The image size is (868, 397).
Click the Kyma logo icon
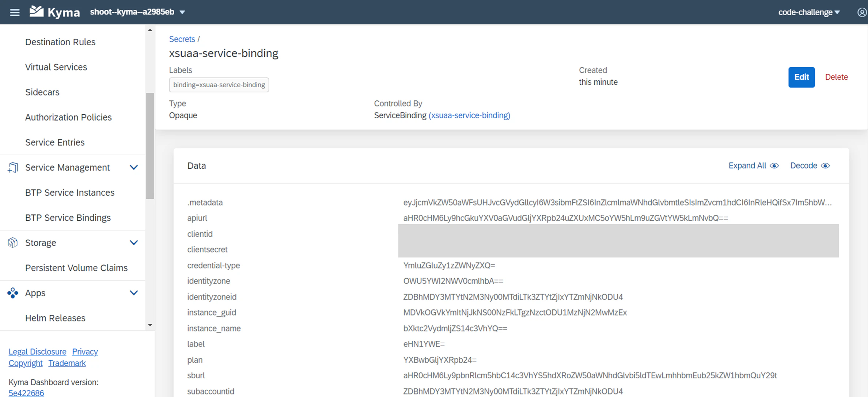point(37,12)
